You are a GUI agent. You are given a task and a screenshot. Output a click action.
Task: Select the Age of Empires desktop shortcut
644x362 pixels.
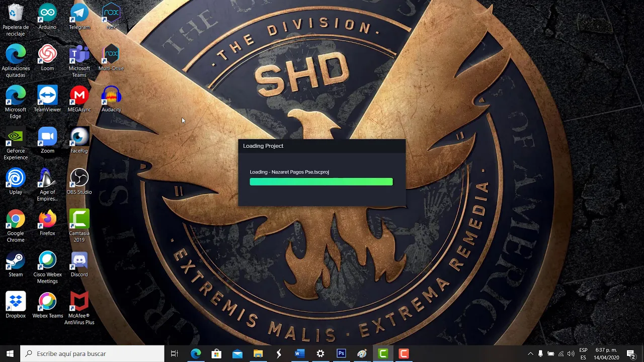pyautogui.click(x=47, y=185)
